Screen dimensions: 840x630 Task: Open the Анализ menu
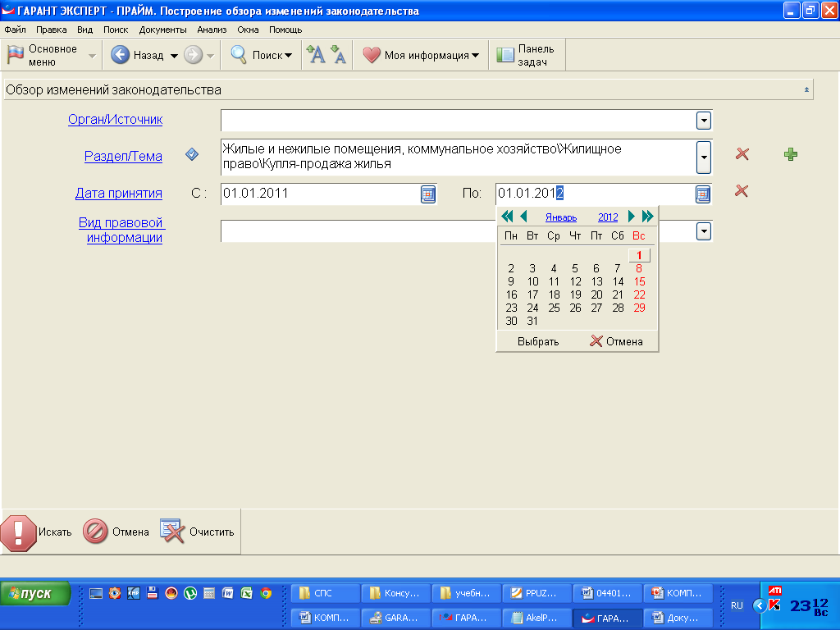coord(212,30)
